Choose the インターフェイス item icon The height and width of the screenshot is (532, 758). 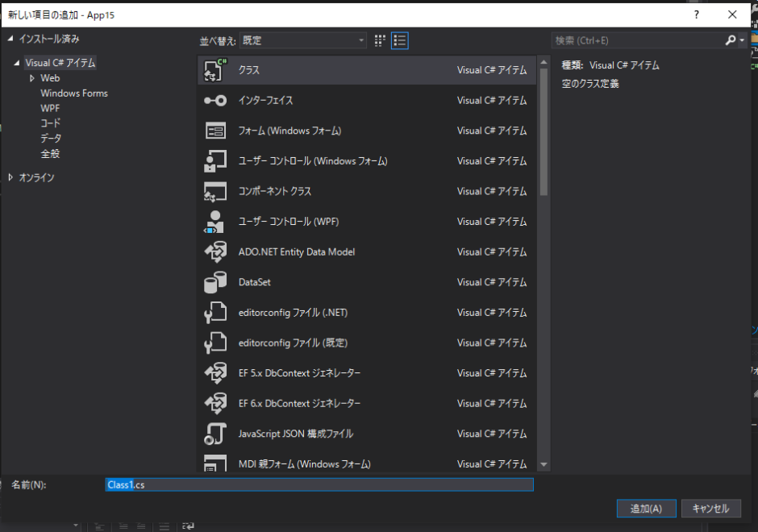(215, 101)
